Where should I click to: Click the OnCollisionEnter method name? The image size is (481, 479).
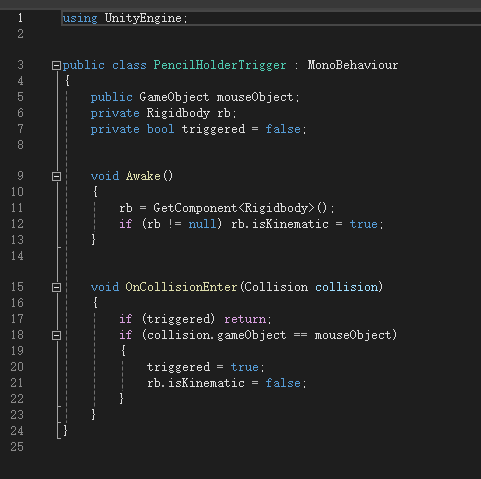coord(181,287)
